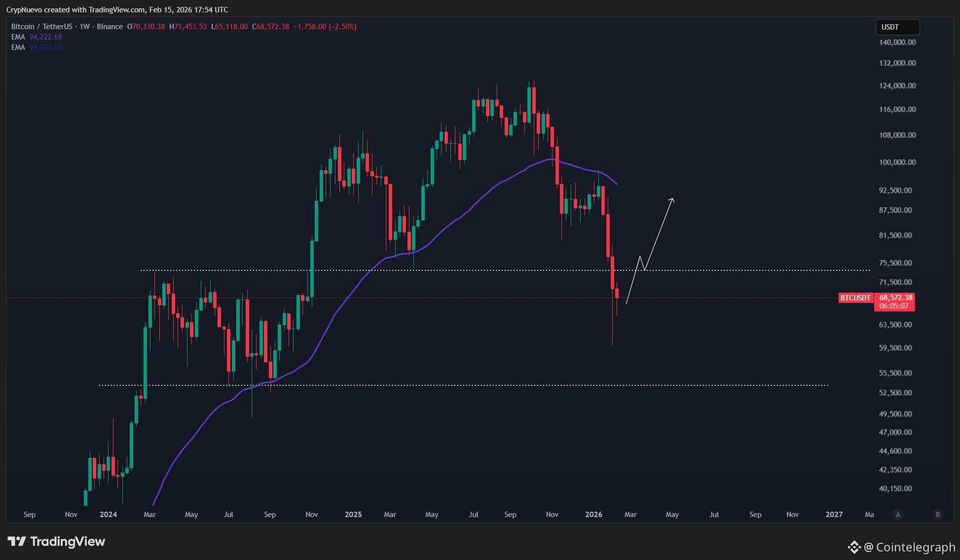This screenshot has height=560, width=960.
Task: Click the 2026 label on time axis
Action: 593,515
